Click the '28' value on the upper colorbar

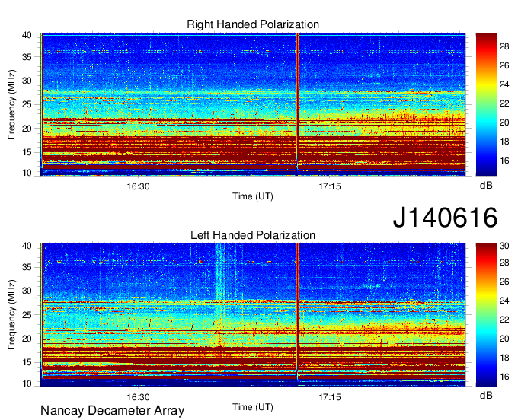coord(504,46)
